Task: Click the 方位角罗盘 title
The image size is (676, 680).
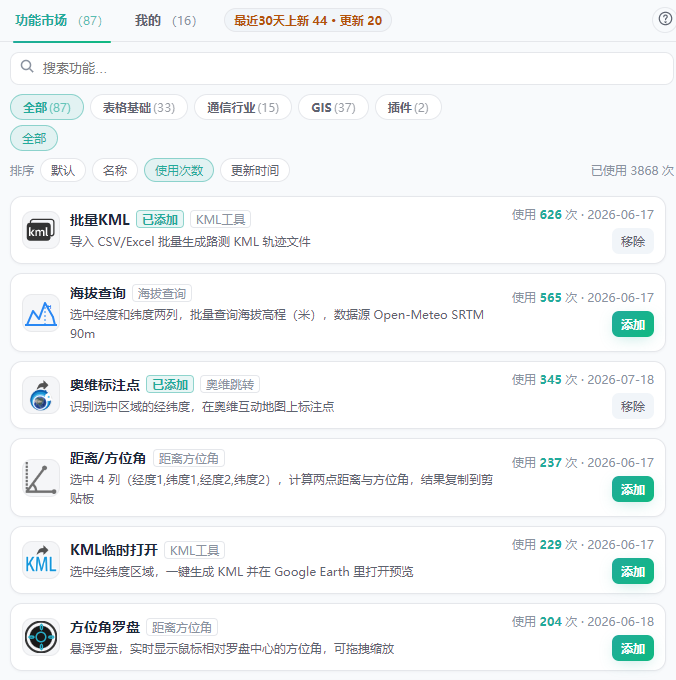Action: (105, 627)
